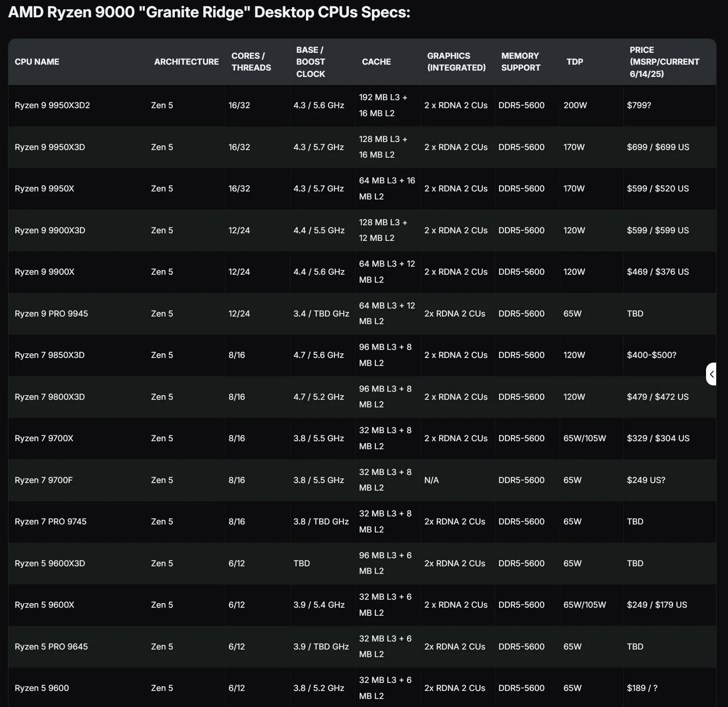The width and height of the screenshot is (728, 707).
Task: Click the Ryzen 5 9600X name cell
Action: pyautogui.click(x=44, y=605)
